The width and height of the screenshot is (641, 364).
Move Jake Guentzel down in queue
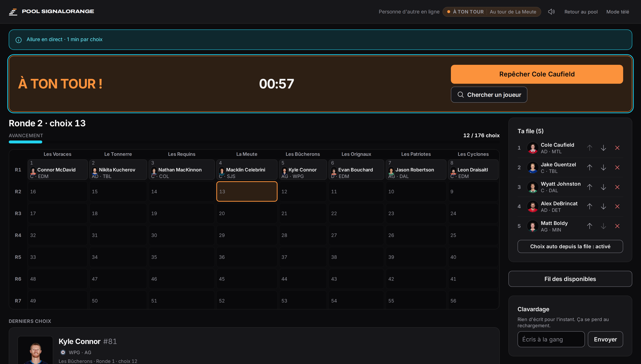603,167
